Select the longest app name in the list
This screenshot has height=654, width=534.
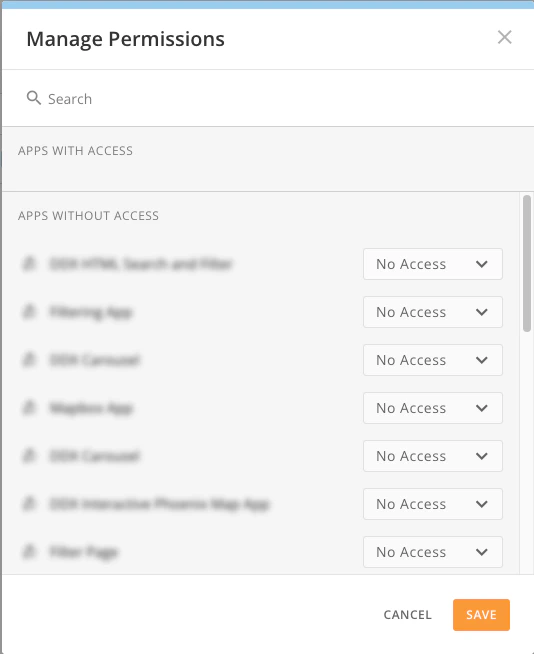159,504
